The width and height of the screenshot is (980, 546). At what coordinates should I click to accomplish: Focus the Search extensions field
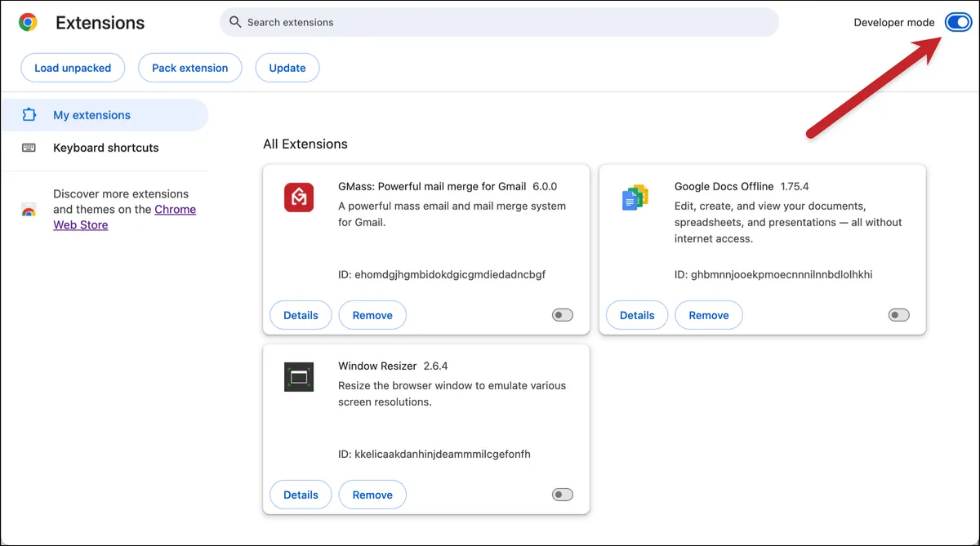click(499, 22)
